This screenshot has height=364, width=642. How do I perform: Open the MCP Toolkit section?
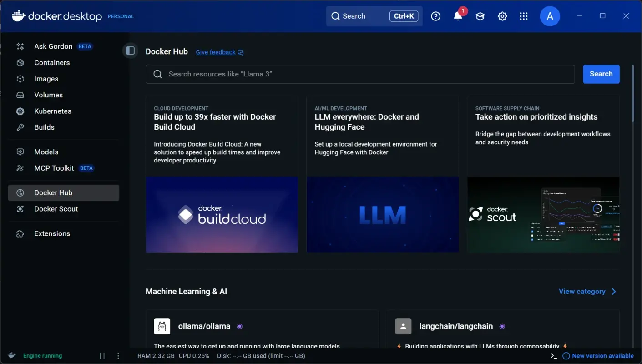(x=53, y=168)
